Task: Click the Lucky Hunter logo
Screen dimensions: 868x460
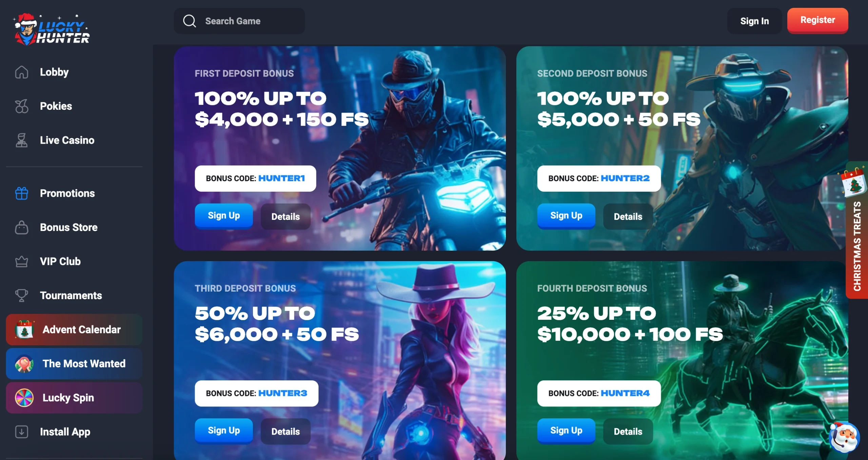Action: point(52,29)
